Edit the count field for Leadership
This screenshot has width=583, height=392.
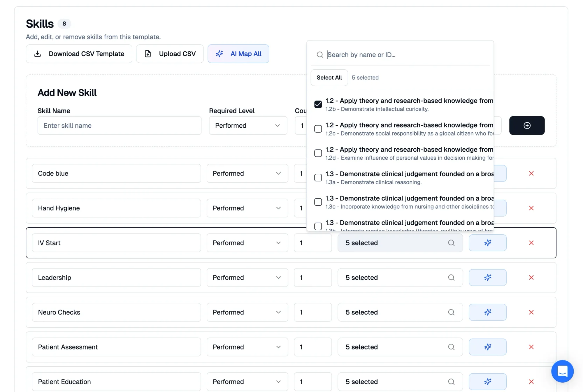(x=313, y=277)
